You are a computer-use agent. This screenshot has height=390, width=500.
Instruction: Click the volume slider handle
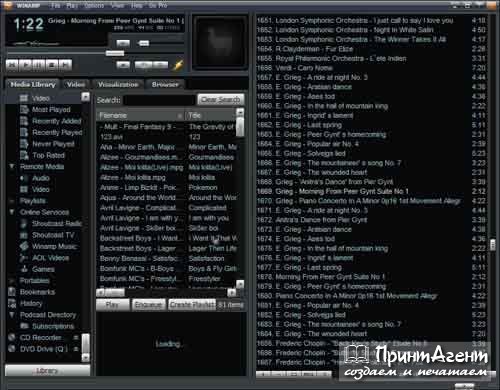point(144,43)
